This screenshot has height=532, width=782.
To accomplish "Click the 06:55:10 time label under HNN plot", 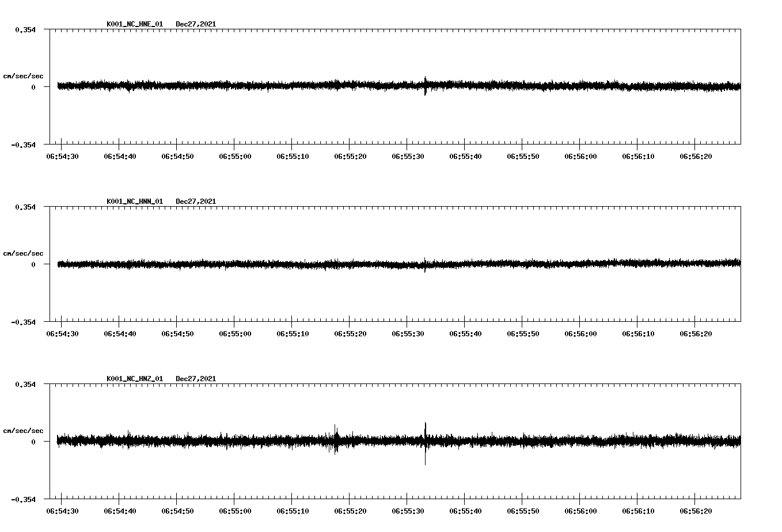I will pyautogui.click(x=293, y=334).
